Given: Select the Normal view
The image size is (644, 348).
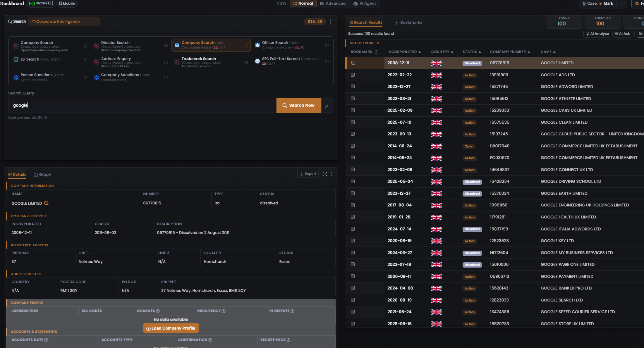Looking at the screenshot, I should click(x=303, y=4).
